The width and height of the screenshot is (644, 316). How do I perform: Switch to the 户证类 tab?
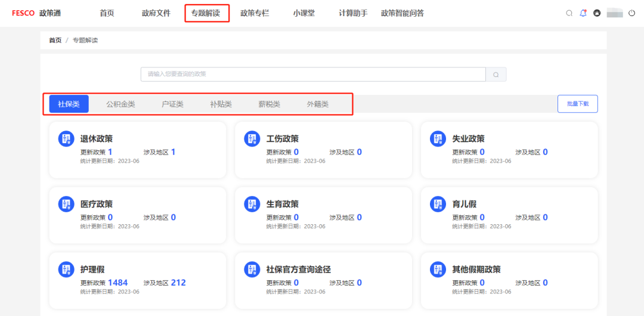pyautogui.click(x=172, y=104)
